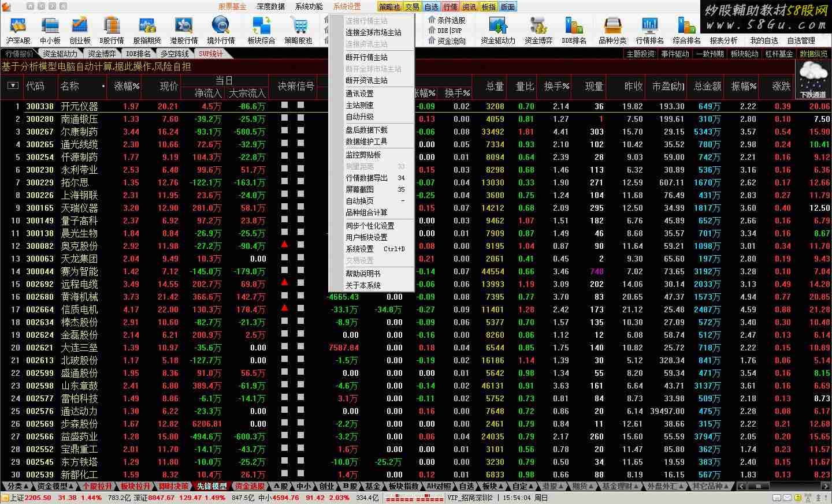
Task: Click the red triangle signal for 奥克股份
Action: (x=284, y=245)
